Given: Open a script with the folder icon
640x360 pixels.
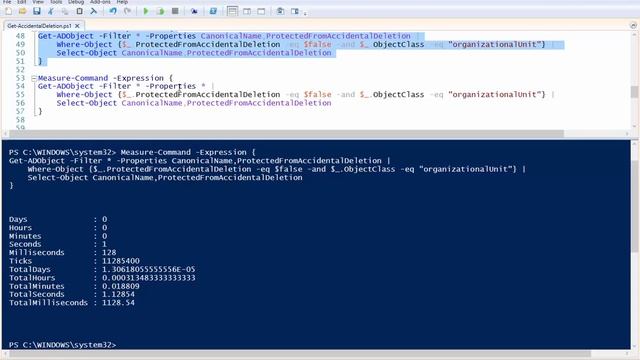Looking at the screenshot, I should coord(22,11).
